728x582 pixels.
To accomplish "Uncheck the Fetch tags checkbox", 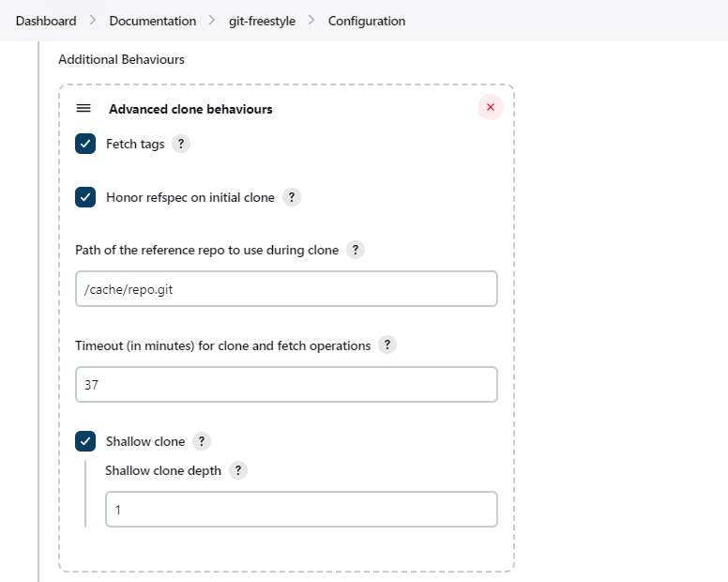I will pyautogui.click(x=85, y=144).
